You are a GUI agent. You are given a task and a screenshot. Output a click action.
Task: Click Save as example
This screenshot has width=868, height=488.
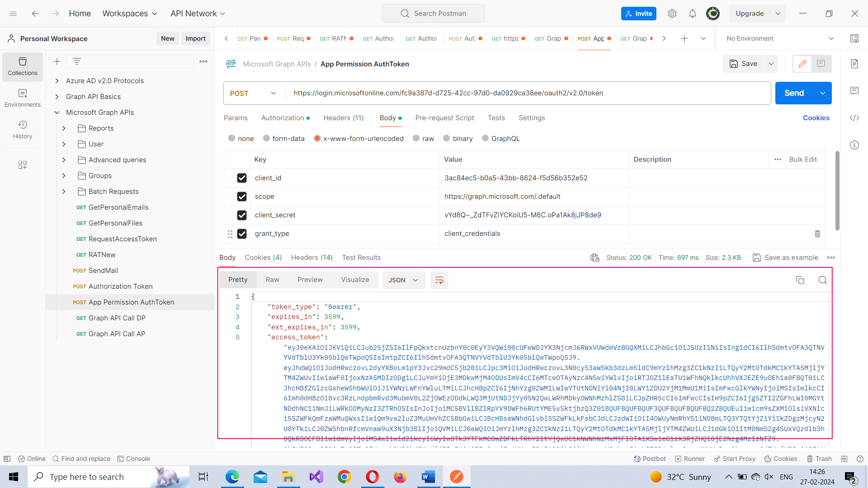tap(786, 258)
